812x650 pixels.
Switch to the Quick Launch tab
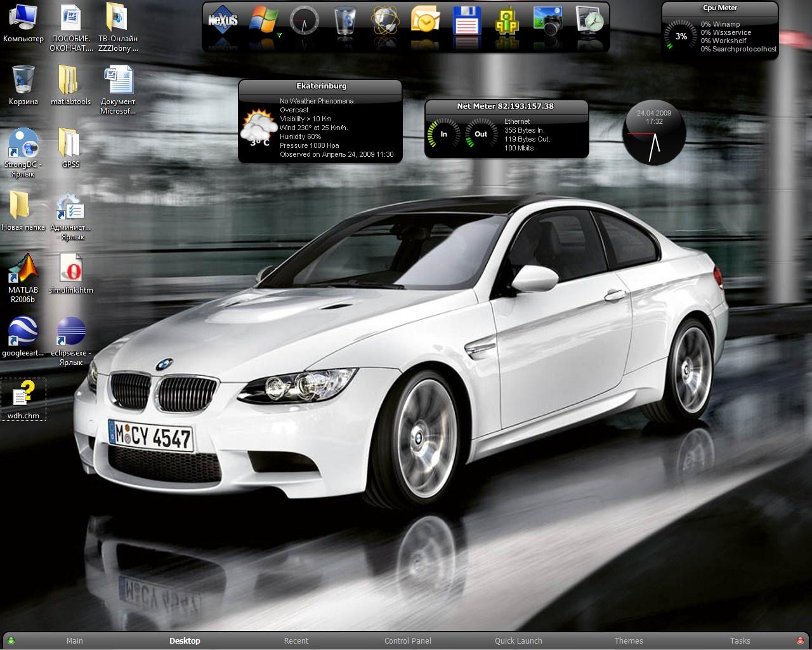(x=518, y=641)
